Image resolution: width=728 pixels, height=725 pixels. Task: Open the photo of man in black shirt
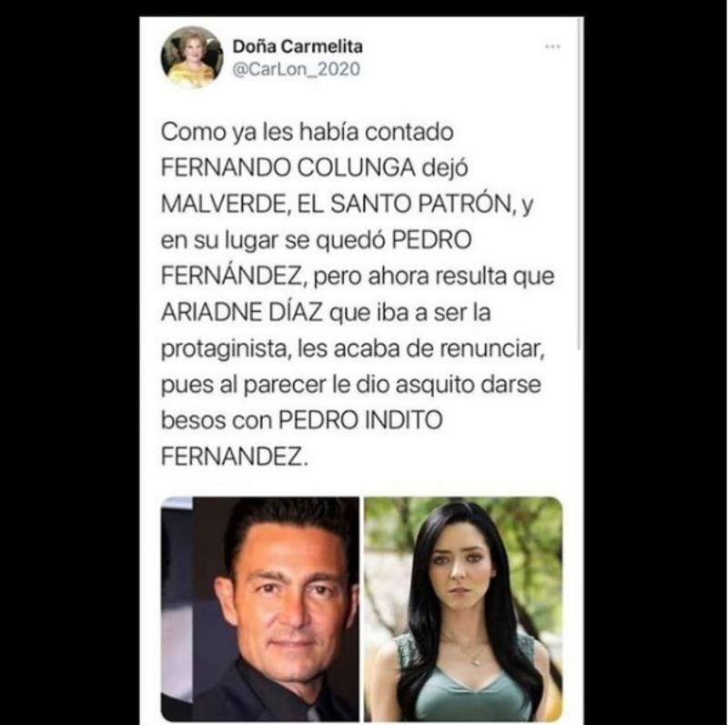(276, 609)
